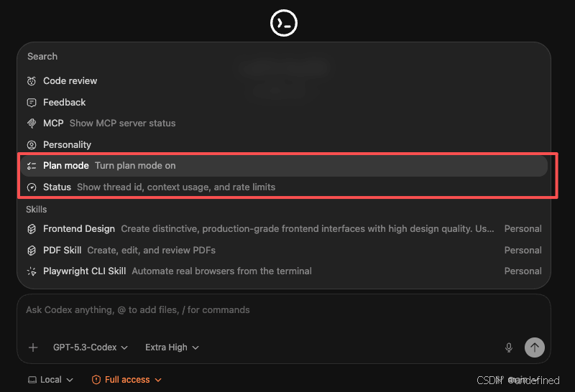The image size is (575, 392).
Task: Select the Personality command
Action: tap(284, 145)
